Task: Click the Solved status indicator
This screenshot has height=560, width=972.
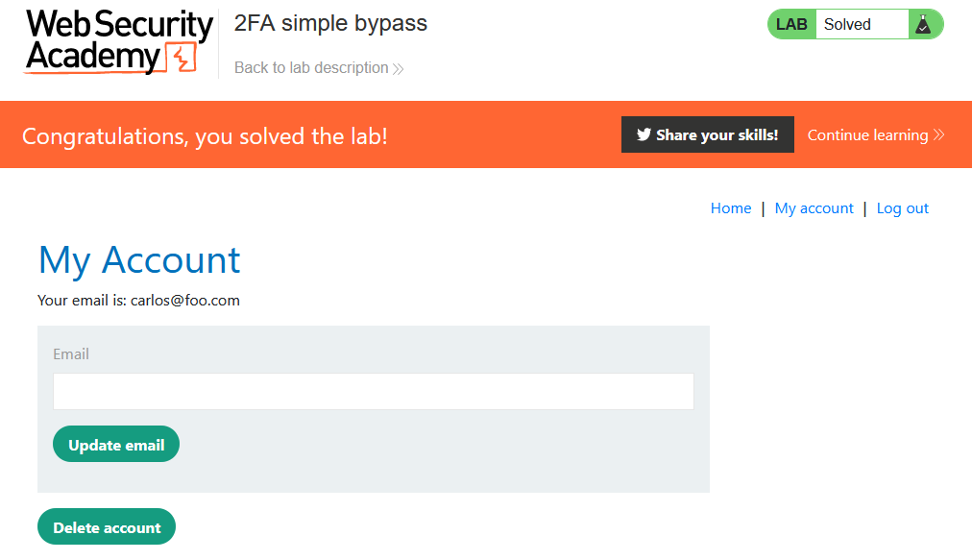Action: click(848, 25)
